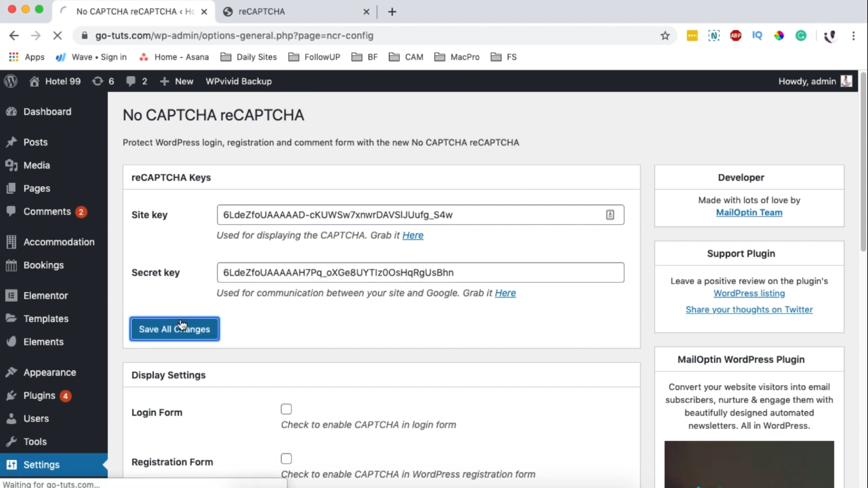868x488 pixels.
Task: Open the Wave Sign in bookmark
Action: click(91, 57)
